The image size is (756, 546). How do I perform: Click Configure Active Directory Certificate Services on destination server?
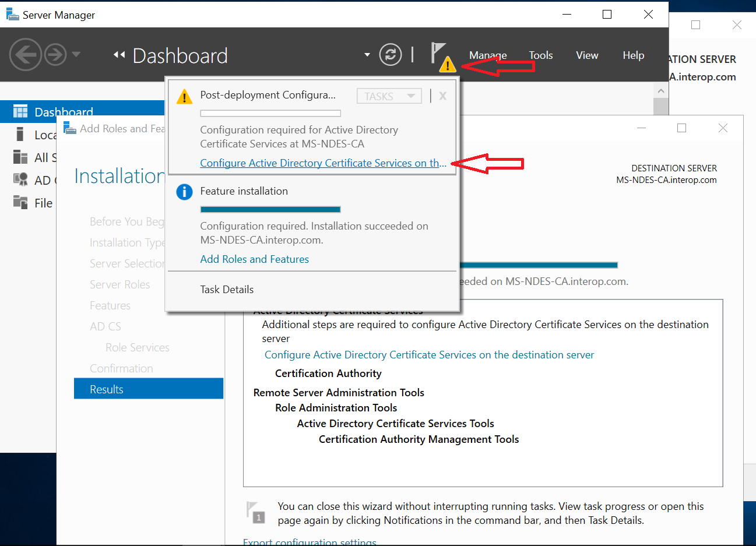pyautogui.click(x=429, y=355)
